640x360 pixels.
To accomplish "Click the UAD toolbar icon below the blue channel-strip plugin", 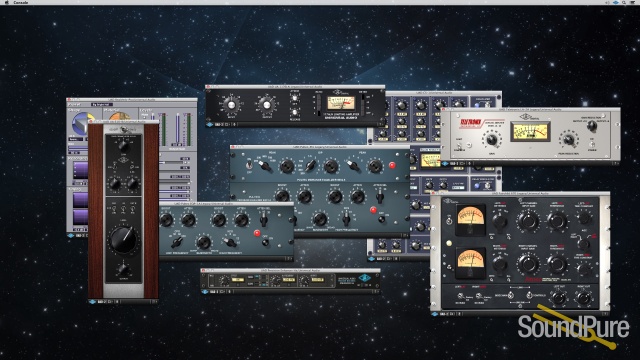I will coord(372,259).
